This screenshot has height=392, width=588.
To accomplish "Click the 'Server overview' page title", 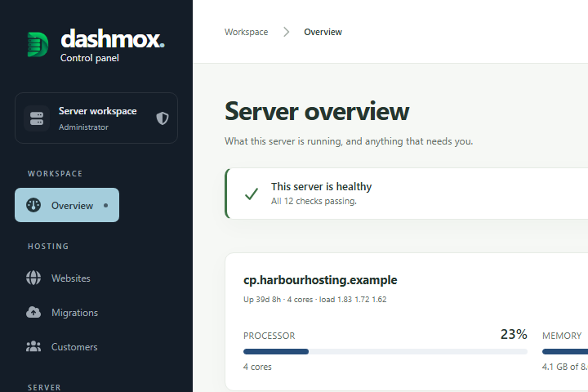I will (x=317, y=111).
